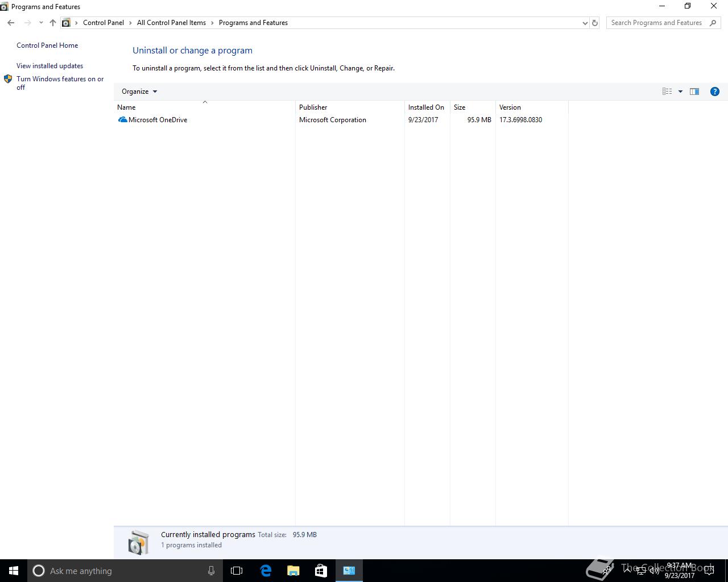Open Help with the question mark icon
The image size is (728, 582).
click(x=715, y=92)
